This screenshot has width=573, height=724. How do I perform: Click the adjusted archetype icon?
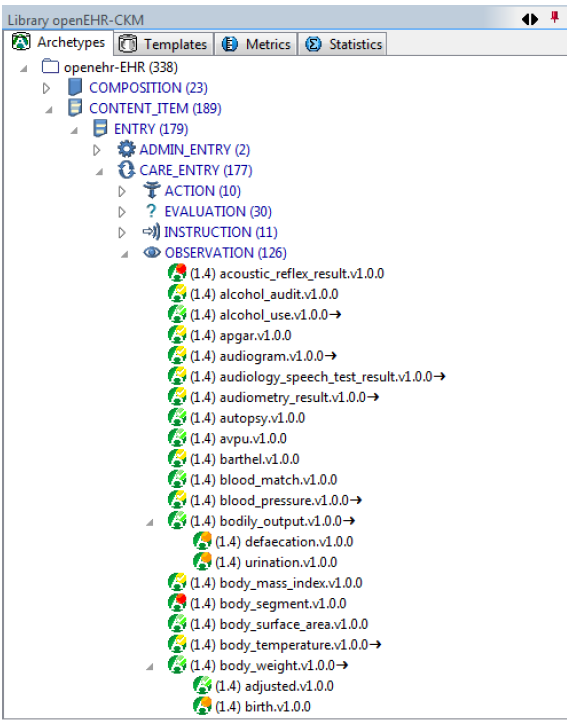pyautogui.click(x=202, y=685)
